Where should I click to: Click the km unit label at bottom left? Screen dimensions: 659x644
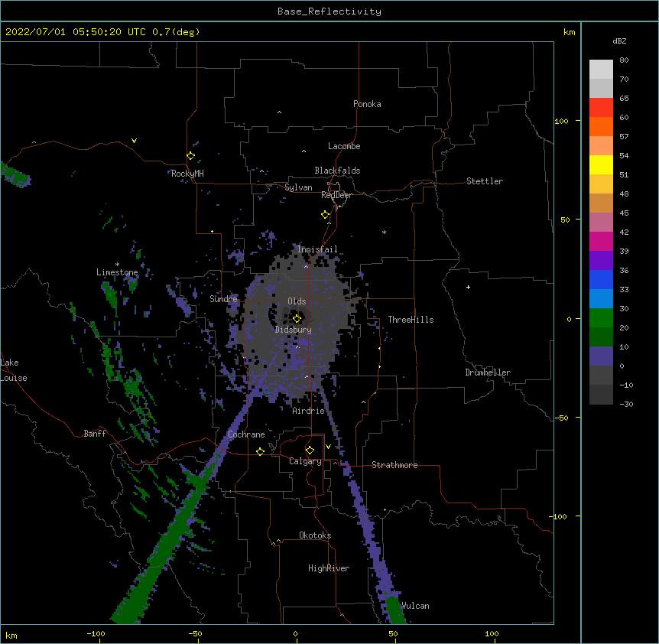[x=11, y=635]
